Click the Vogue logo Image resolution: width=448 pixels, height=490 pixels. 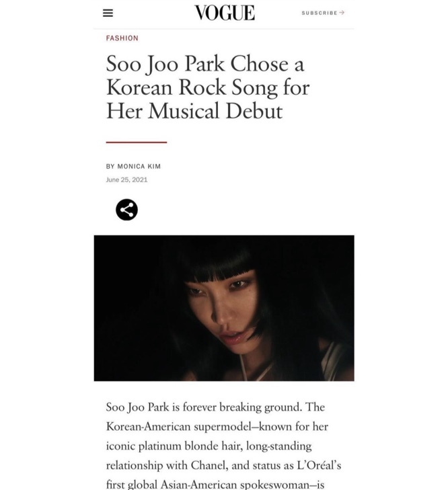224,13
